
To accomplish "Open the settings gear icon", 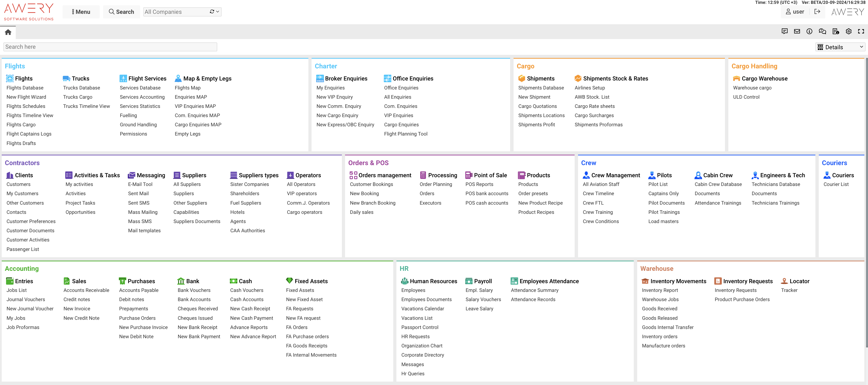I will 848,31.
